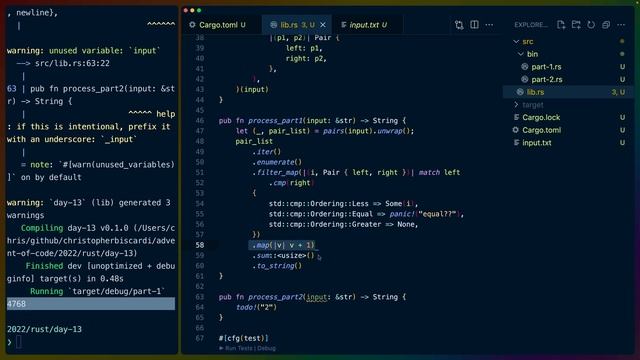Select lib.rs in the Explorer tree
The image size is (640, 360).
tap(569, 92)
